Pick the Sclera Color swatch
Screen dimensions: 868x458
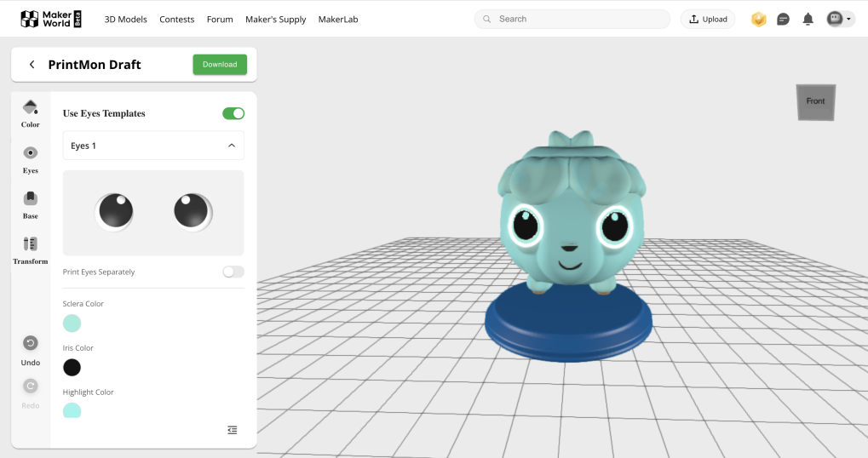pos(72,323)
